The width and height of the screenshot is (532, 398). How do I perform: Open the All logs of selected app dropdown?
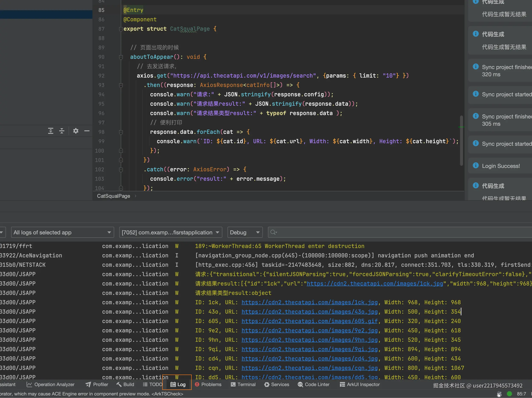coord(62,232)
